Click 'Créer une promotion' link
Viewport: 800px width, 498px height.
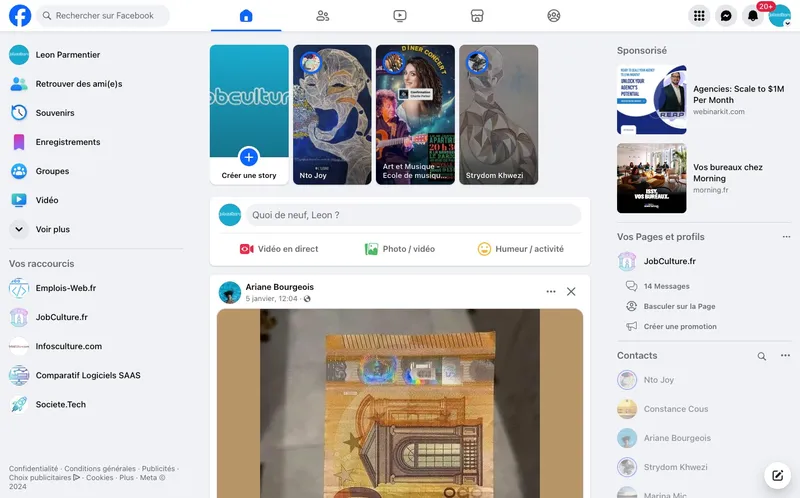coord(680,326)
